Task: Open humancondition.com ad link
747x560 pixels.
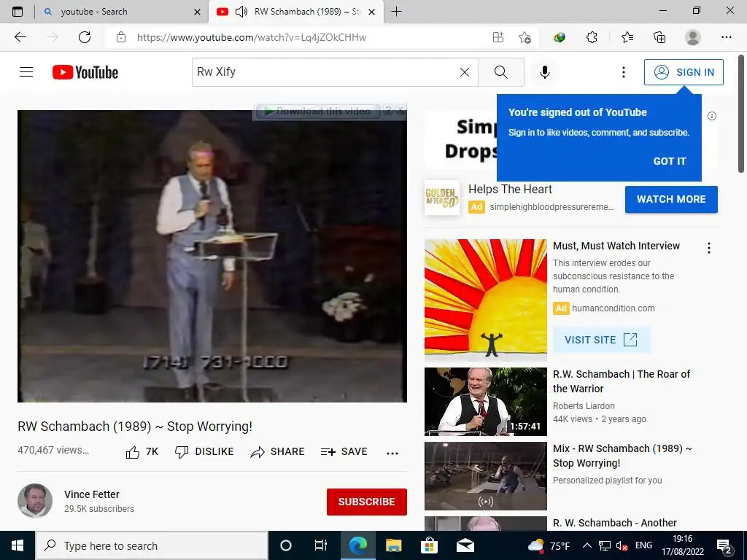Action: (x=613, y=308)
